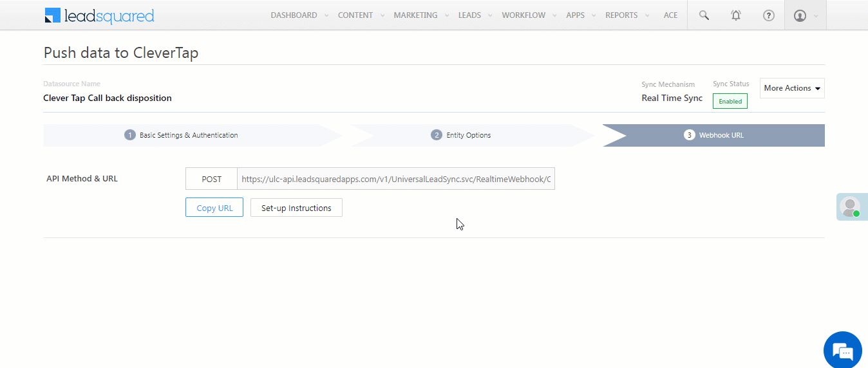Click the Sync Mechanism label
The height and width of the screenshot is (368, 868).
[668, 84]
